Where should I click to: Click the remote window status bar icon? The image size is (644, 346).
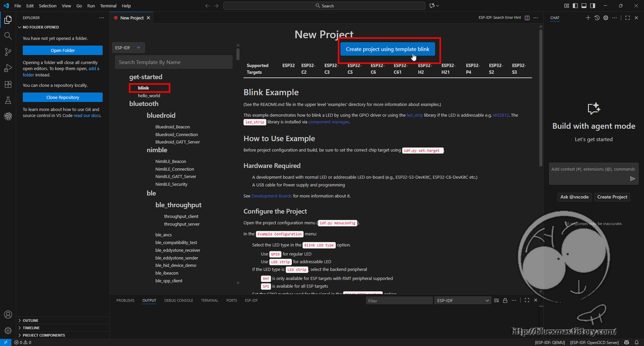tap(5, 342)
